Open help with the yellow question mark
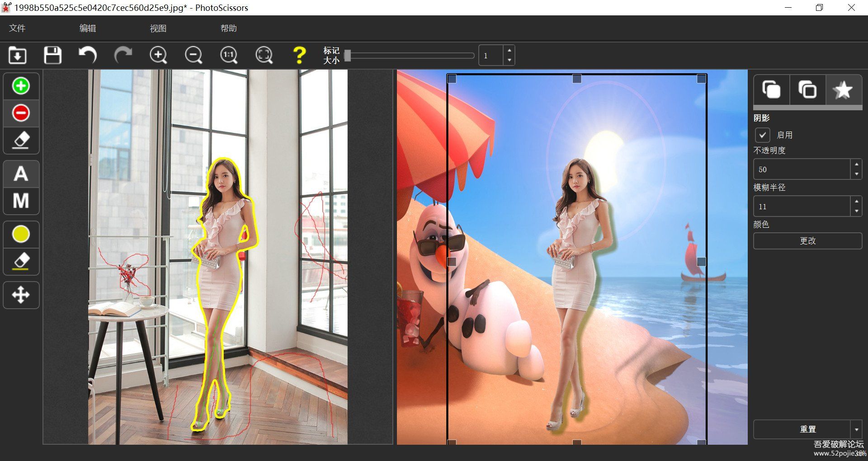Viewport: 868px width, 461px height. [x=299, y=56]
